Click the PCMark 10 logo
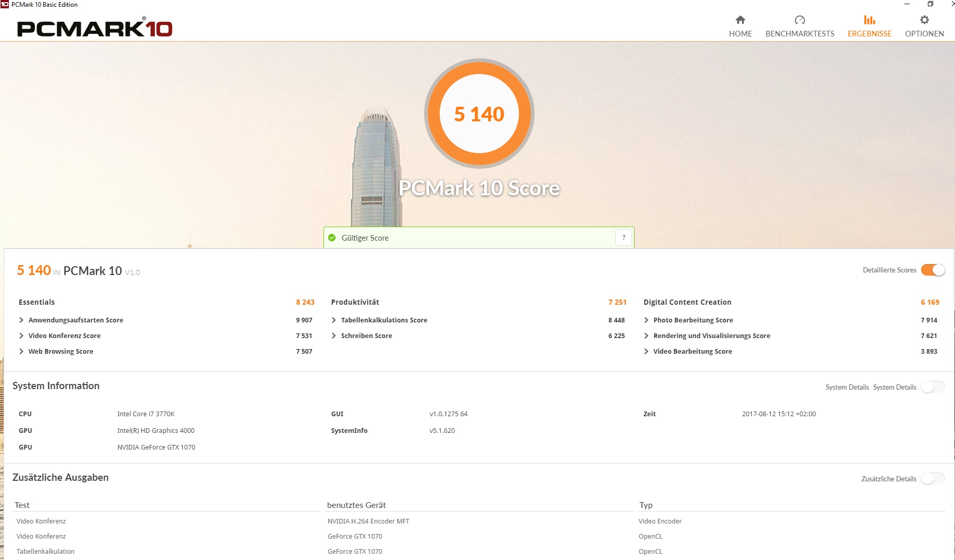Viewport: 955px width, 560px height. pos(95,28)
